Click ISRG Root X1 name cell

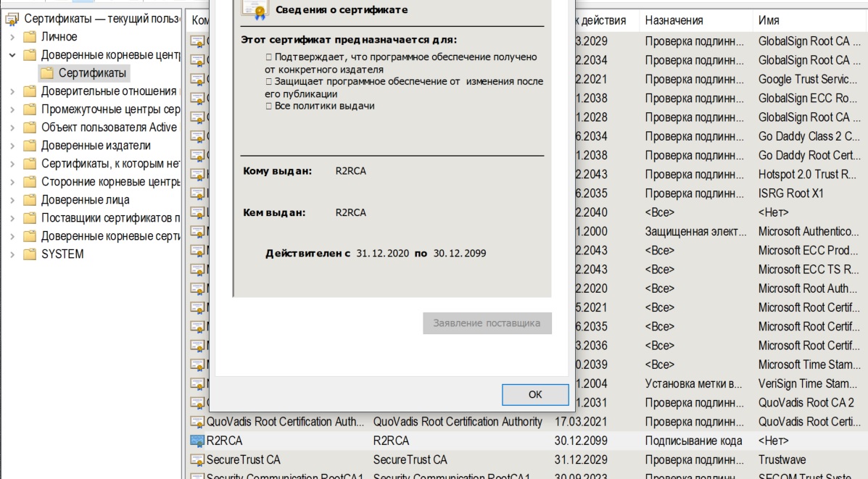(790, 193)
